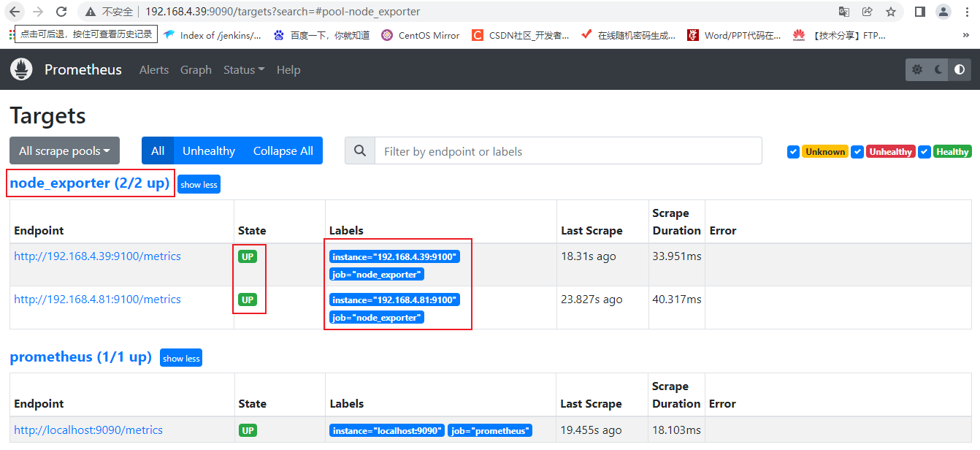Collapse node_exporter with show less
This screenshot has height=450, width=980.
199,184
